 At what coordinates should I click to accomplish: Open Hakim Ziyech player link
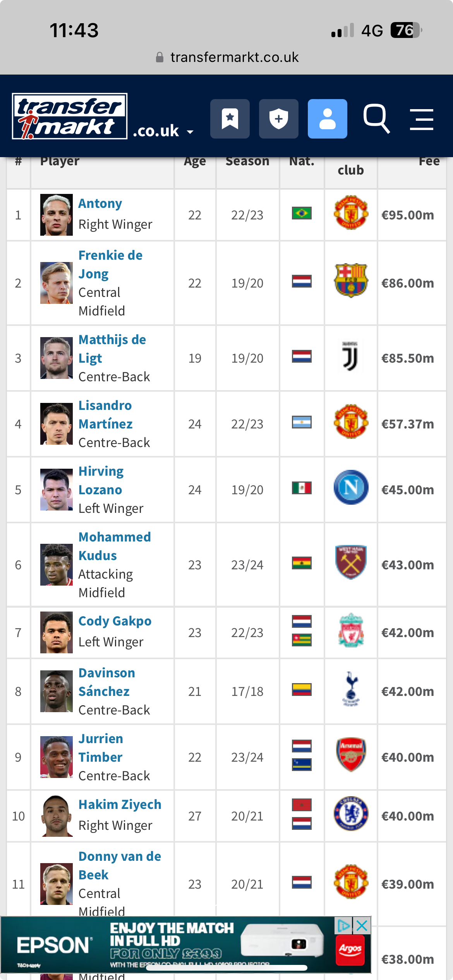coord(120,804)
